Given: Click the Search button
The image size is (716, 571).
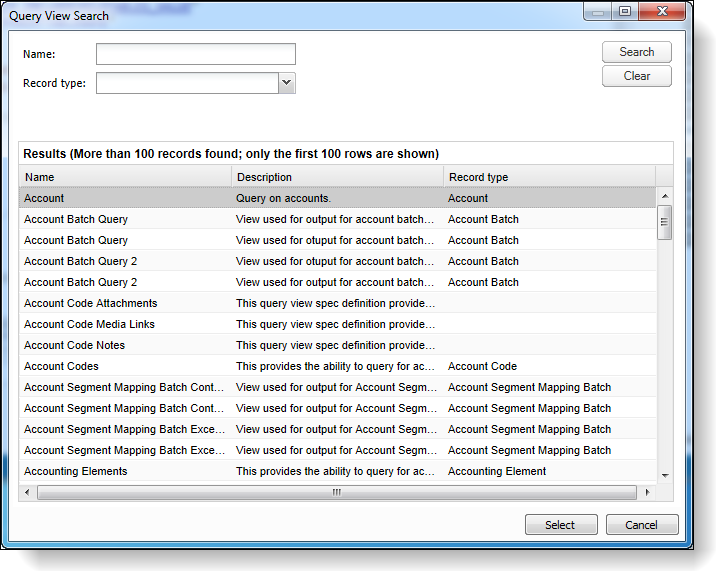Looking at the screenshot, I should (637, 52).
